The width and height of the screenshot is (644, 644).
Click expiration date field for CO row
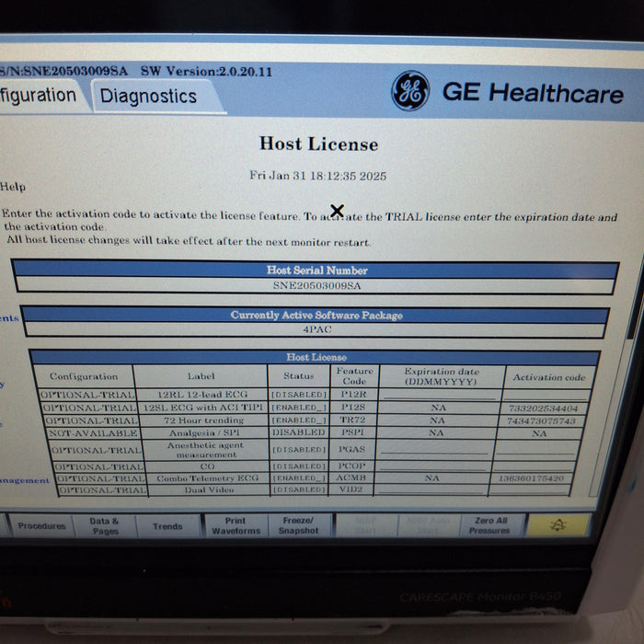point(432,466)
